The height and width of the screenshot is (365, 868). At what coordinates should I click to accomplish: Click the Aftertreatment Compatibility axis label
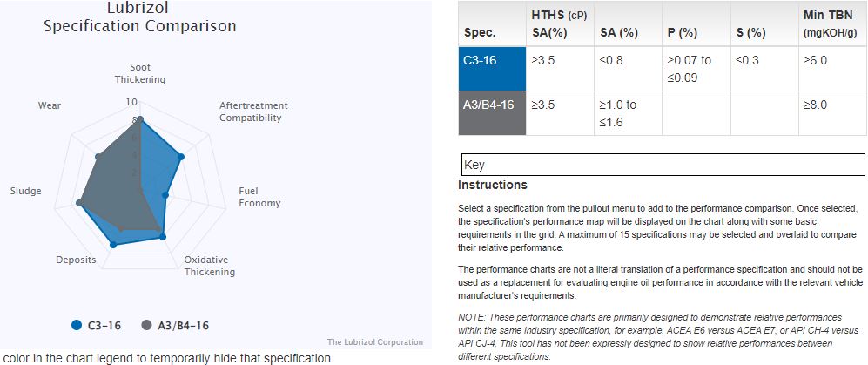(253, 112)
